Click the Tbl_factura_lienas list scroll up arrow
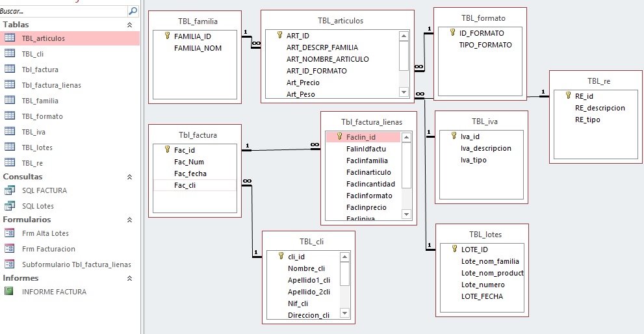This screenshot has height=334, width=644. coord(406,137)
